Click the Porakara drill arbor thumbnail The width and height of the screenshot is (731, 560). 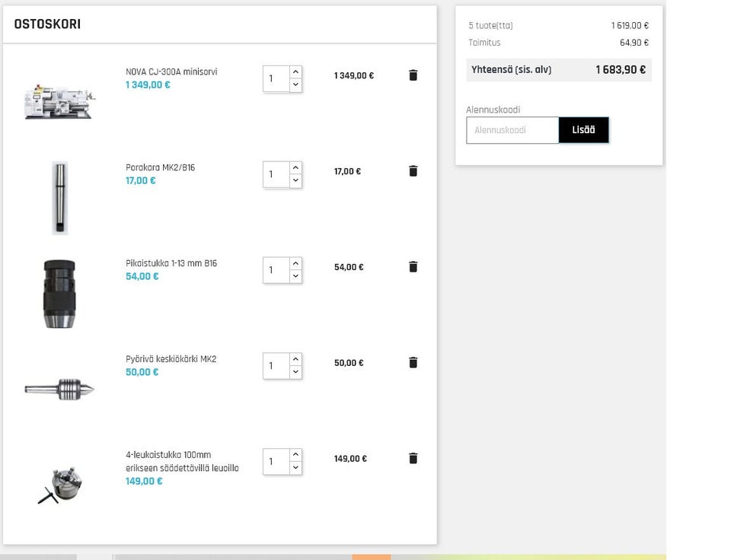pos(59,198)
